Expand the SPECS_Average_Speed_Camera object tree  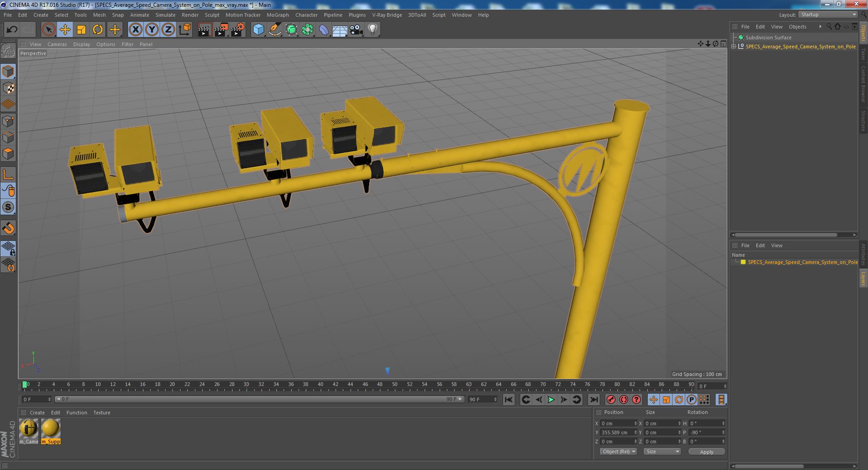(734, 47)
